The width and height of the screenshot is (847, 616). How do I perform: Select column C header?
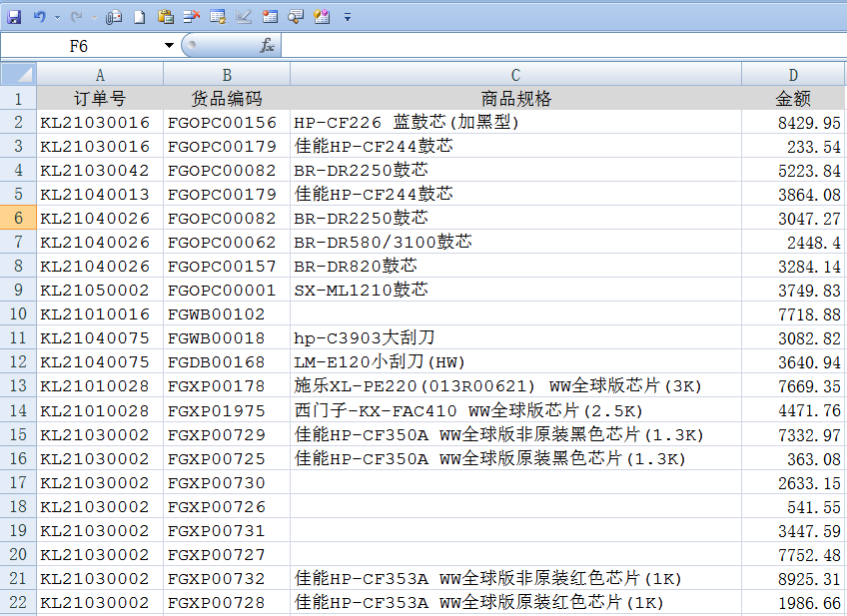[515, 75]
